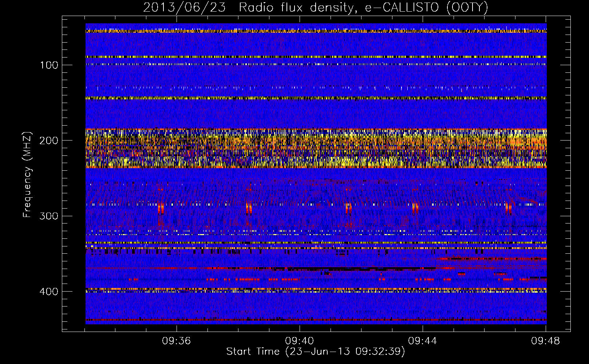
Task: Select the 'Frequency (MHZ)' y-axis label
Action: coord(27,175)
